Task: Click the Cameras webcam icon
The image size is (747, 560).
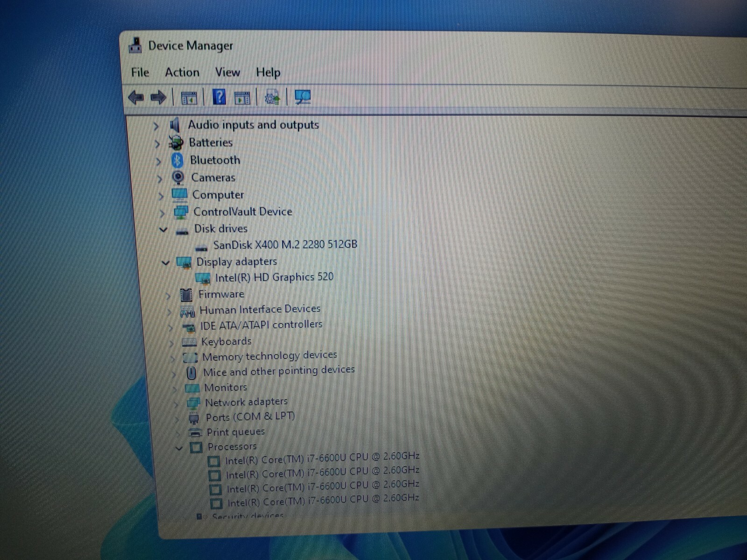Action: (x=178, y=177)
